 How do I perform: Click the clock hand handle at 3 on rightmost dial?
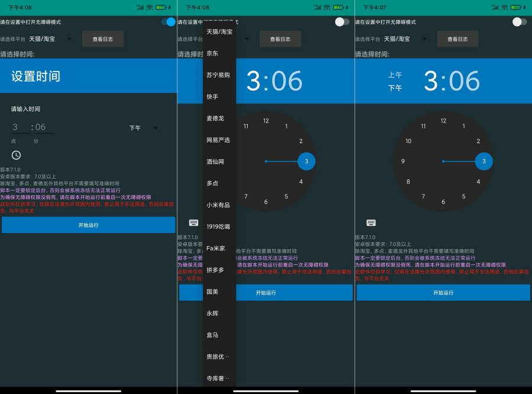coord(484,162)
